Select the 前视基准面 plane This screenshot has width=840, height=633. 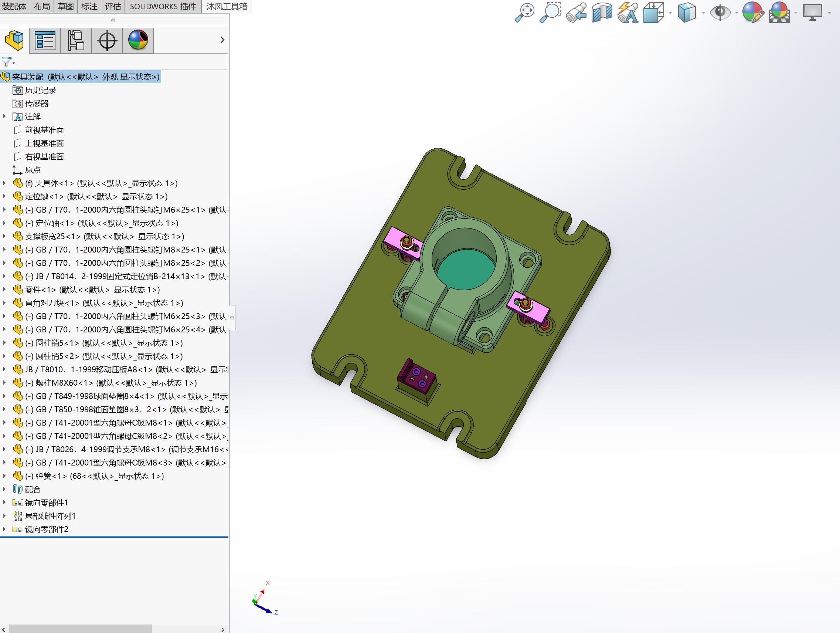(x=38, y=130)
